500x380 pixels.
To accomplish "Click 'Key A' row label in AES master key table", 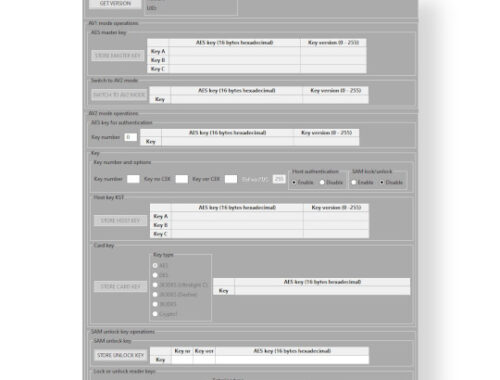I will [x=158, y=51].
